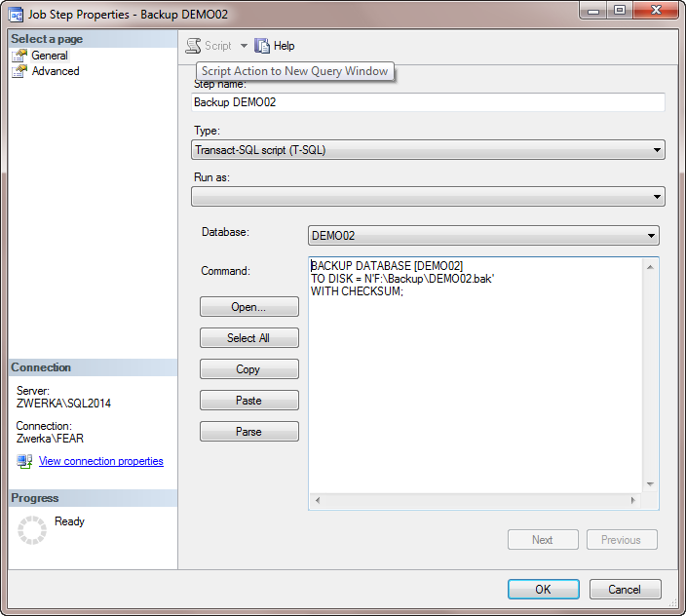
Task: Open the Advanced page
Action: tap(56, 71)
